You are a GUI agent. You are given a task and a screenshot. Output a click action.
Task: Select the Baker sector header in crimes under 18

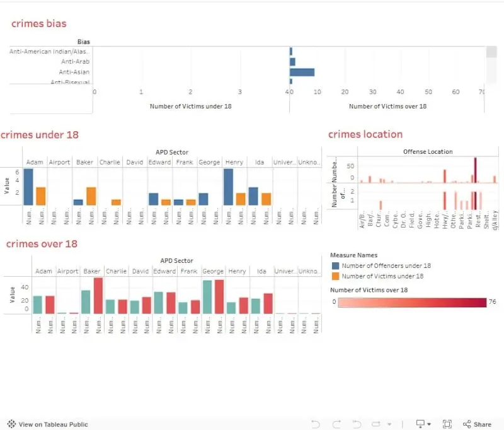pos(84,162)
